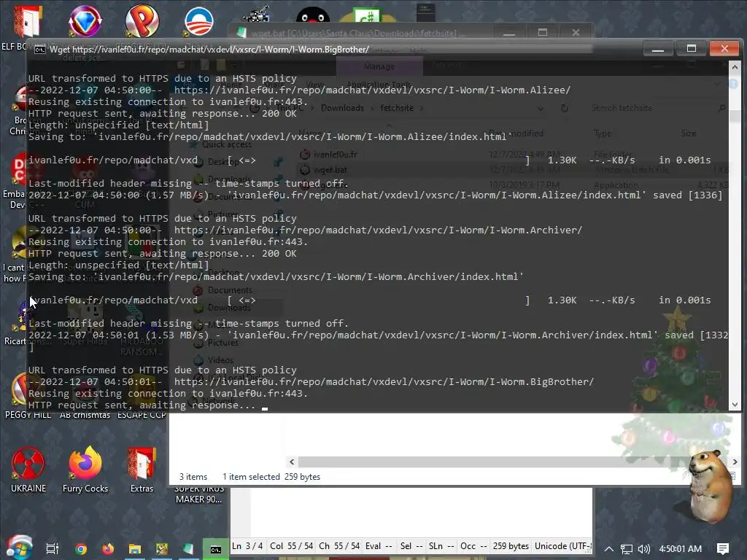Click the '259 bytes' editor status field

coord(511,546)
